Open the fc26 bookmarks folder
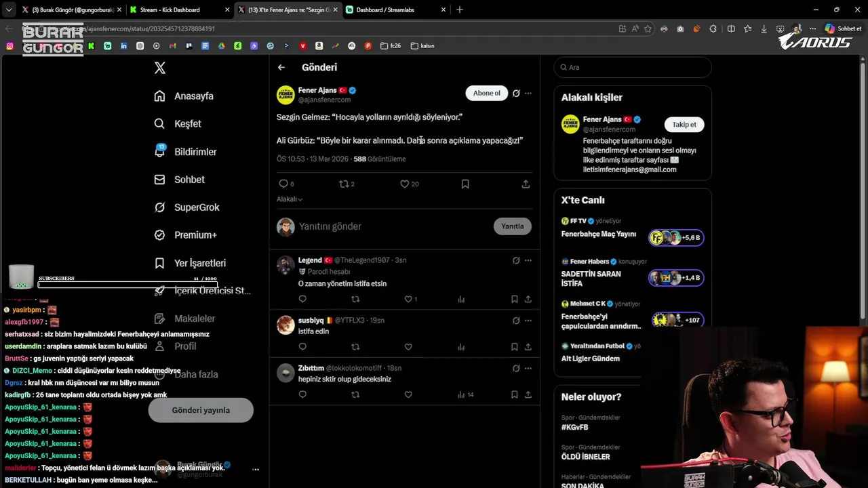This screenshot has width=868, height=488. [391, 46]
